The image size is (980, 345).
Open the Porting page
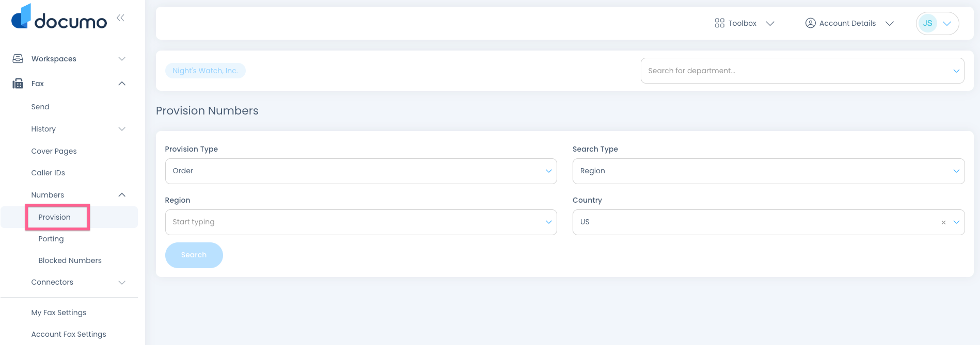[x=51, y=239]
